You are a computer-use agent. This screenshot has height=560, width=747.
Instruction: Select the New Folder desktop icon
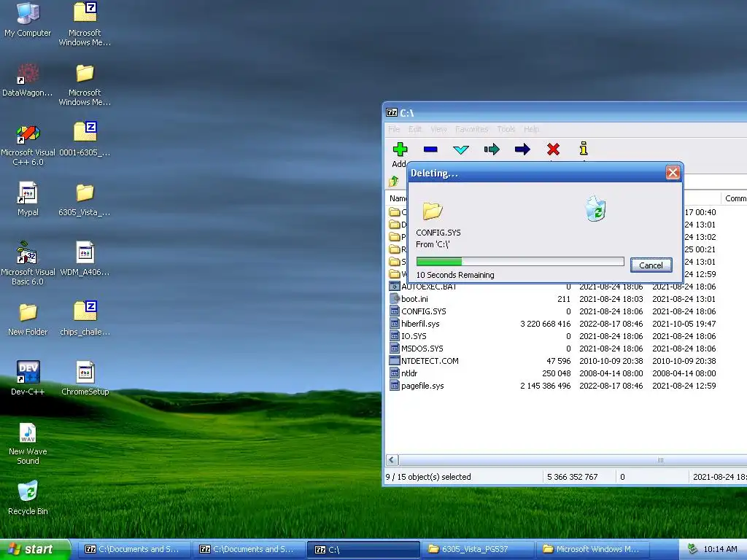[28, 319]
